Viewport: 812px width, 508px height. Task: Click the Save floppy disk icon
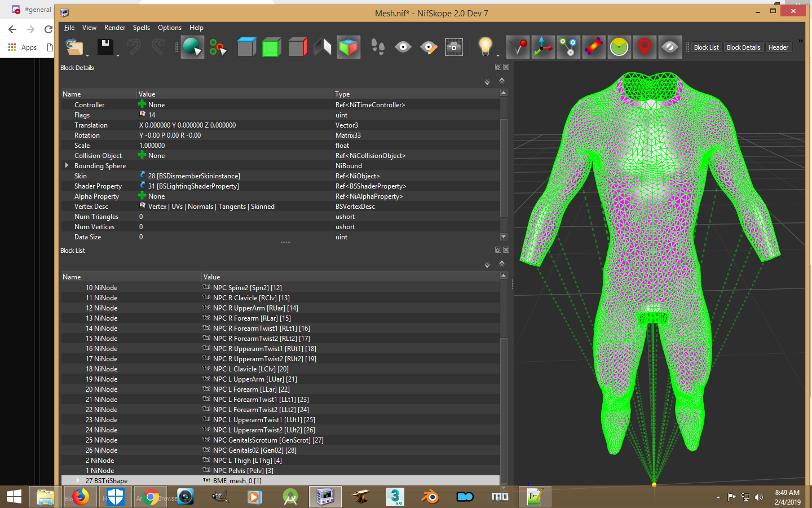tap(105, 47)
